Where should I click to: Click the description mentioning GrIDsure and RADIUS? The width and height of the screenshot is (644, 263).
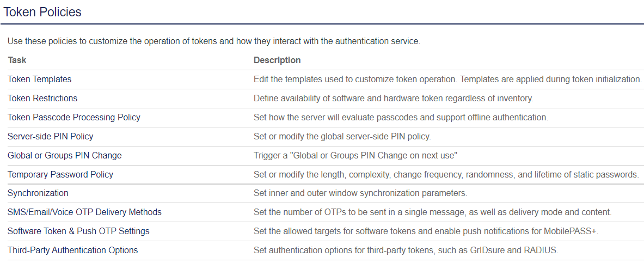pyautogui.click(x=406, y=250)
